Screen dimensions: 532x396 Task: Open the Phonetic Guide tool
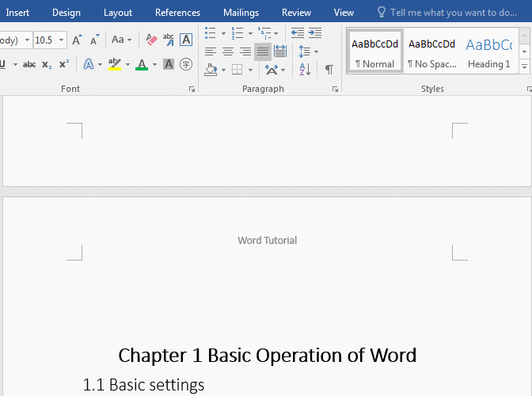[x=169, y=40]
